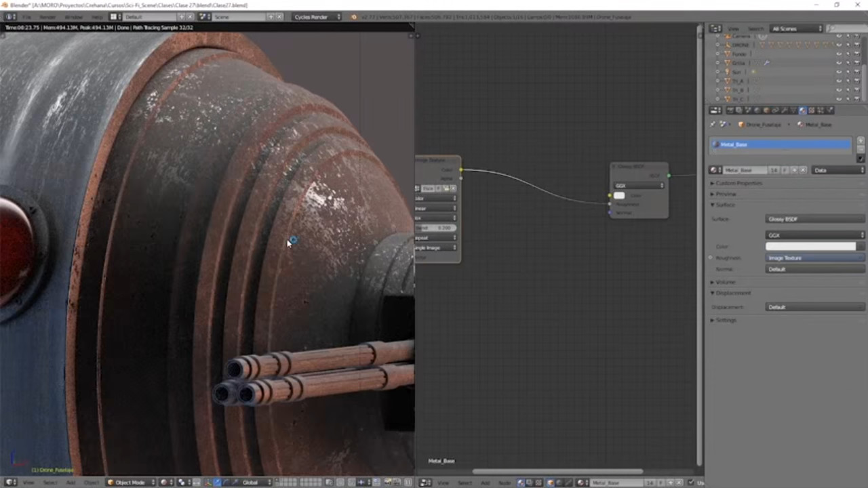Open the Constraints properties tab
Screen dimensions: 868x488
775,110
